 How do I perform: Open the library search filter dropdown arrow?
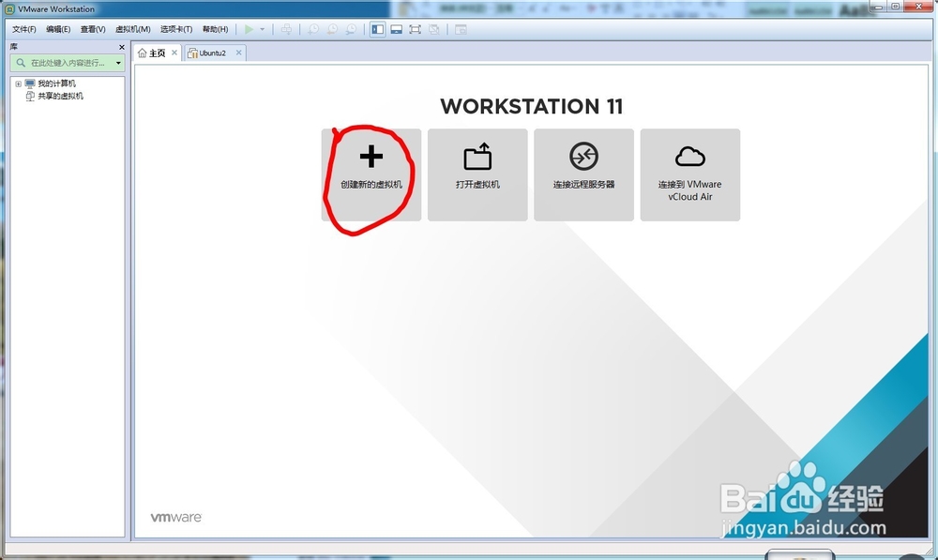118,63
